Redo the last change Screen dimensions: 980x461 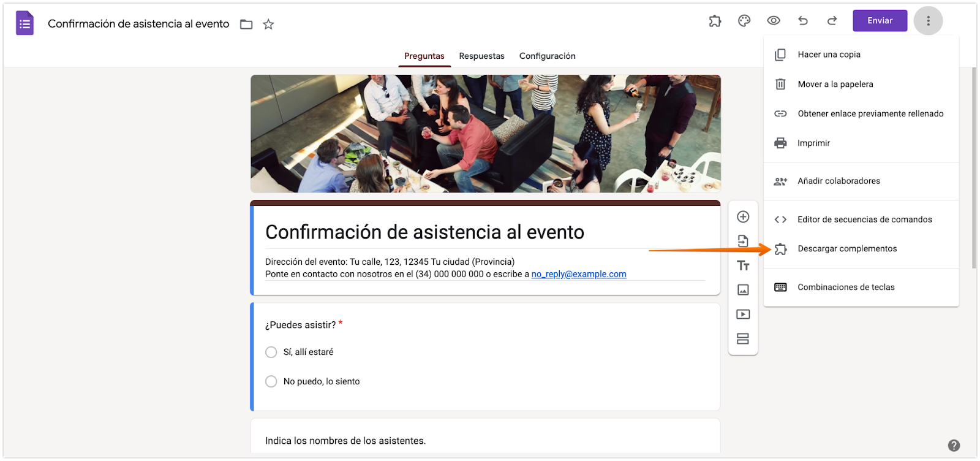click(x=832, y=21)
